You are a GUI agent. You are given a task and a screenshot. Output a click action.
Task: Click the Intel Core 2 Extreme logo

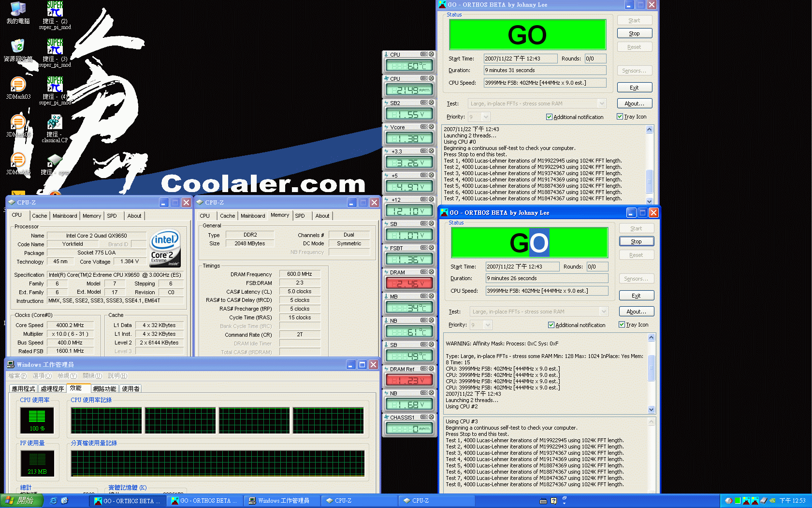coord(165,247)
